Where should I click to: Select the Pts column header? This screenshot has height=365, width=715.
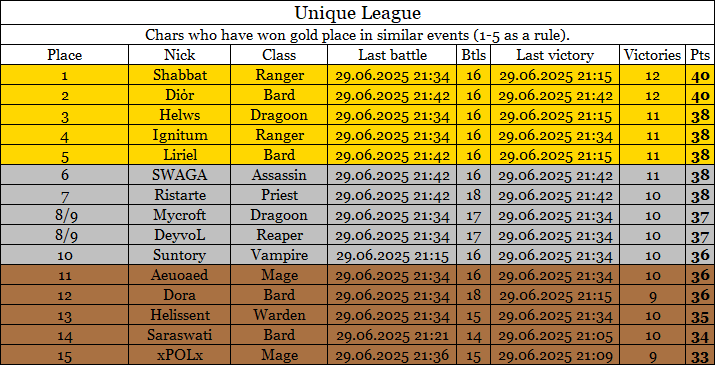click(700, 55)
